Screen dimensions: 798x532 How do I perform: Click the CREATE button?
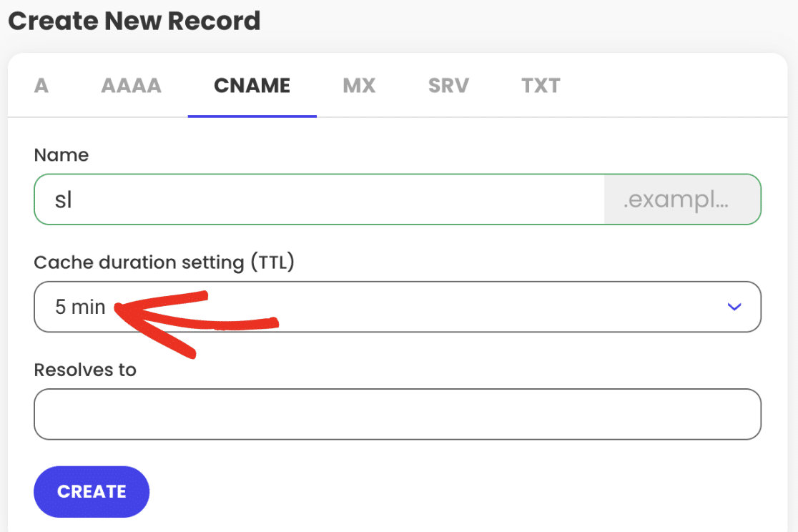(92, 492)
